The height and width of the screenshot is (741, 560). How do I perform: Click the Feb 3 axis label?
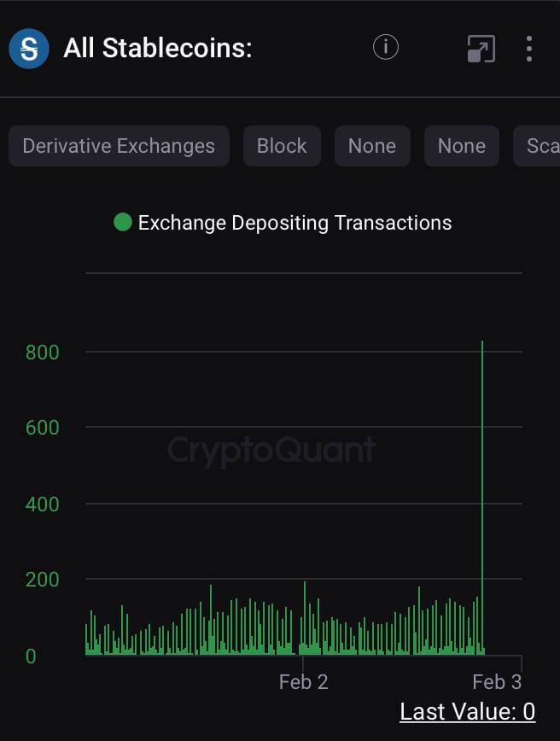(497, 681)
